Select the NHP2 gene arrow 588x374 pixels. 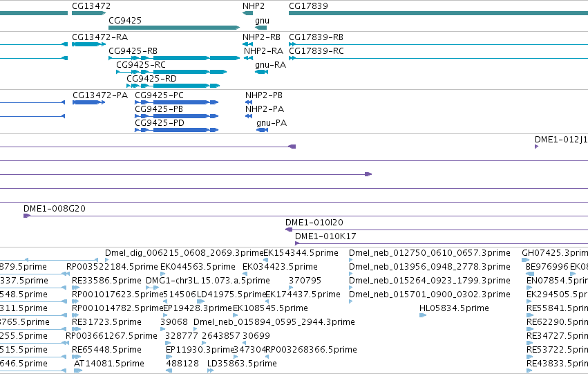[247, 14]
